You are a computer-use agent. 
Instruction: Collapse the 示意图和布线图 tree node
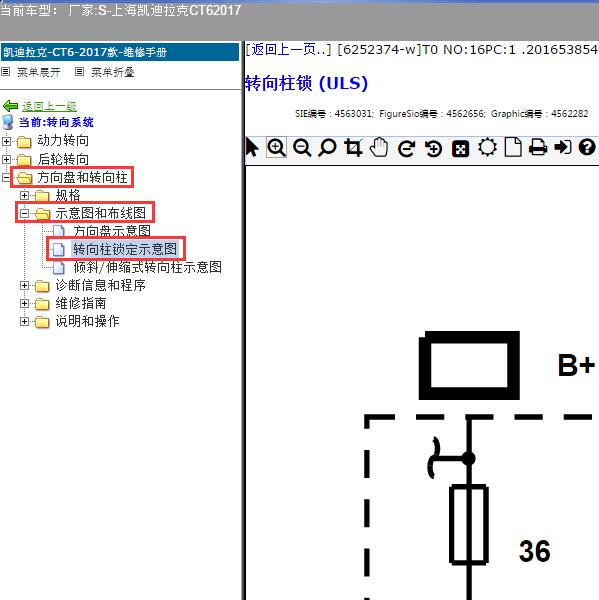point(24,213)
